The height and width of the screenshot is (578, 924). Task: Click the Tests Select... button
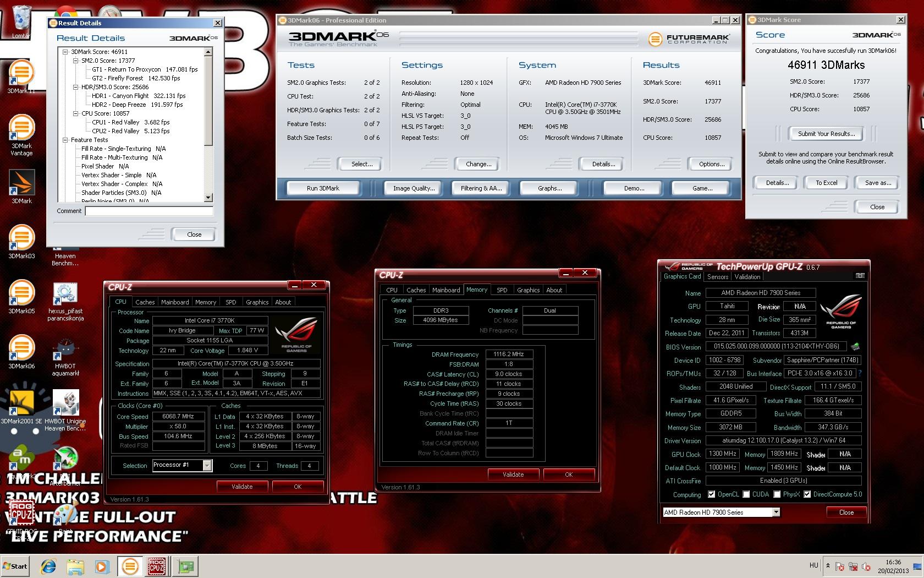point(362,164)
